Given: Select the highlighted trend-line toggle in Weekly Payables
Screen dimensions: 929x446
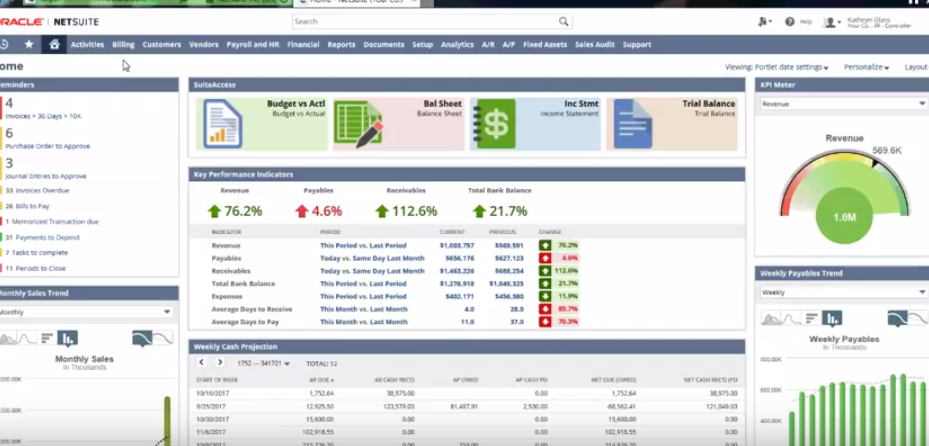Looking at the screenshot, I should [898, 319].
